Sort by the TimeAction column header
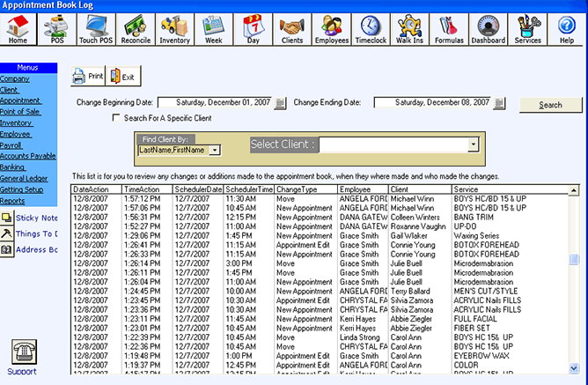Image resolution: width=588 pixels, height=385 pixels. click(147, 189)
